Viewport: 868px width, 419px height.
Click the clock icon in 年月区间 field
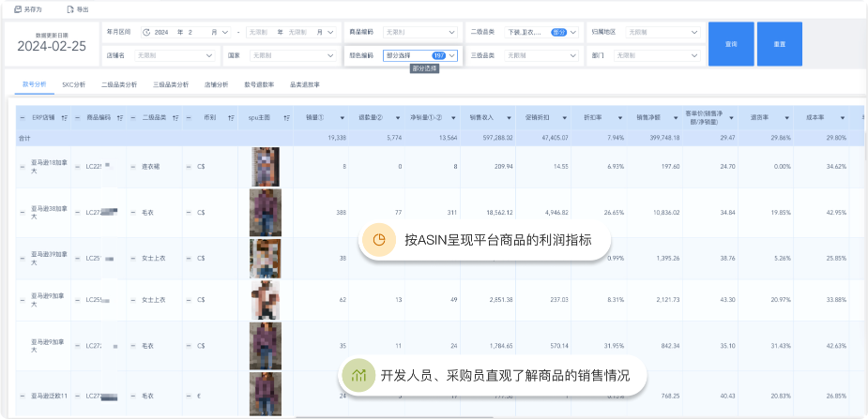pos(146,32)
